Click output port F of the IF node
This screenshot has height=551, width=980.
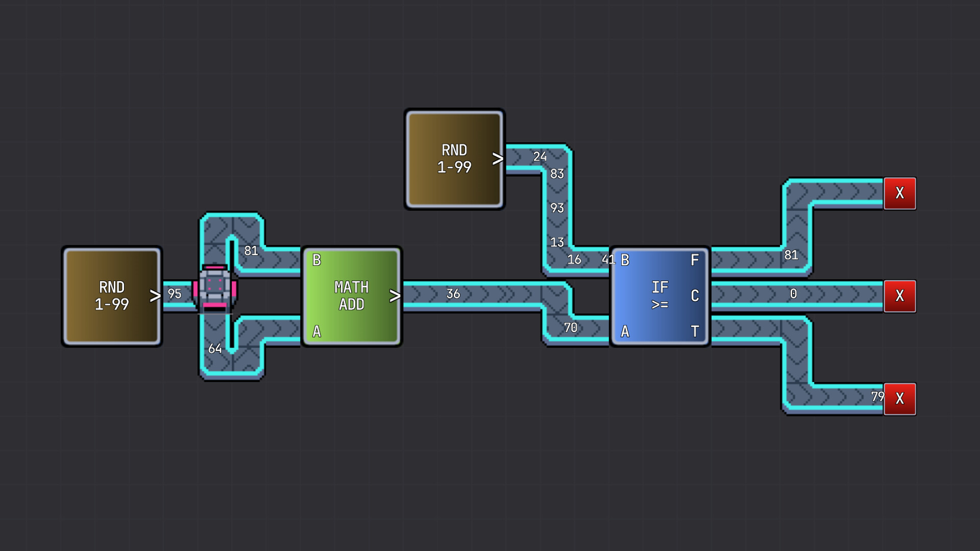coord(695,260)
